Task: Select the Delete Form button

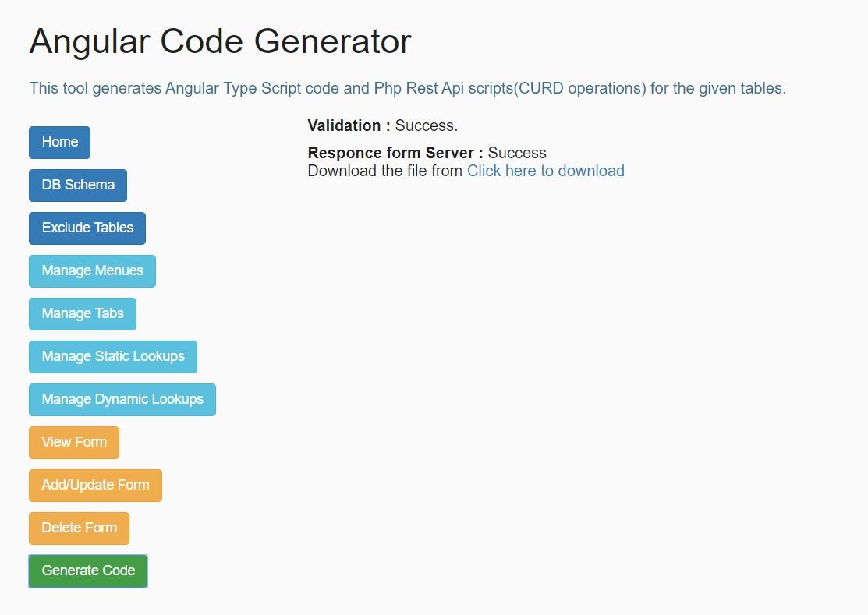Action: [x=79, y=528]
